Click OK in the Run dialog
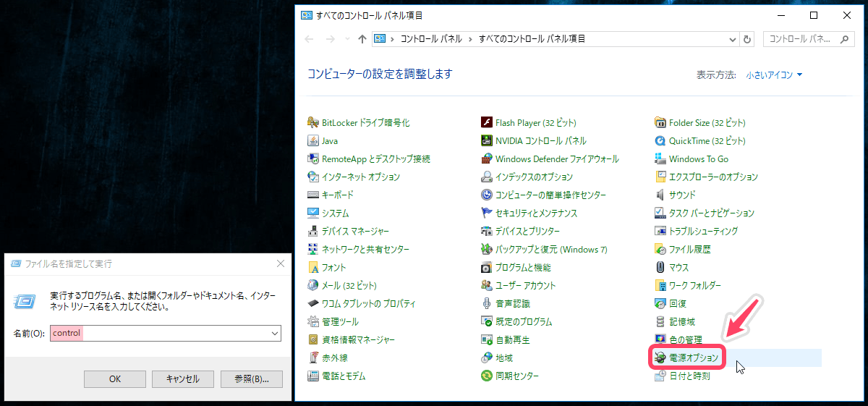This screenshot has height=406, width=868. pos(115,378)
